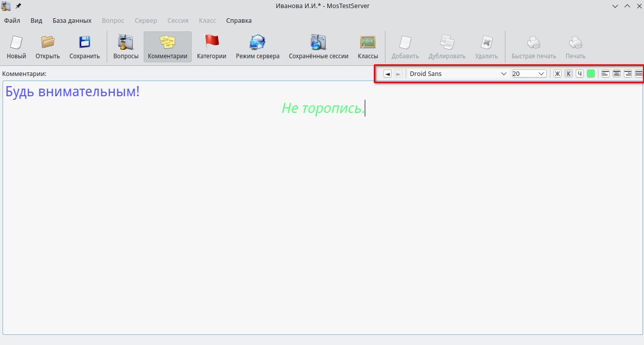Open the База данных menu
This screenshot has width=644, height=345.
[x=72, y=21]
